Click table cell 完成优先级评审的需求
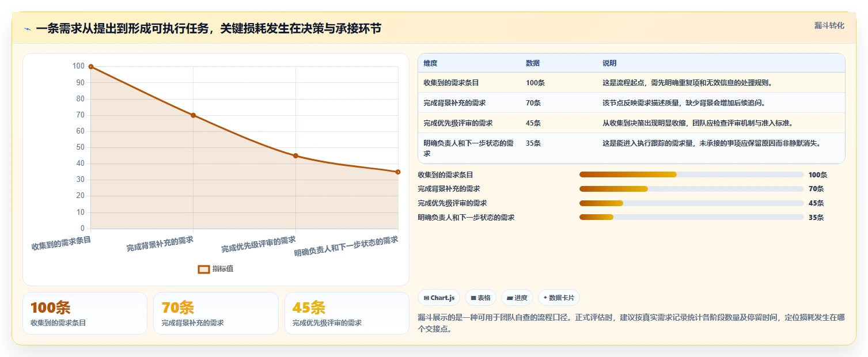This screenshot has width=868, height=357. pos(458,123)
